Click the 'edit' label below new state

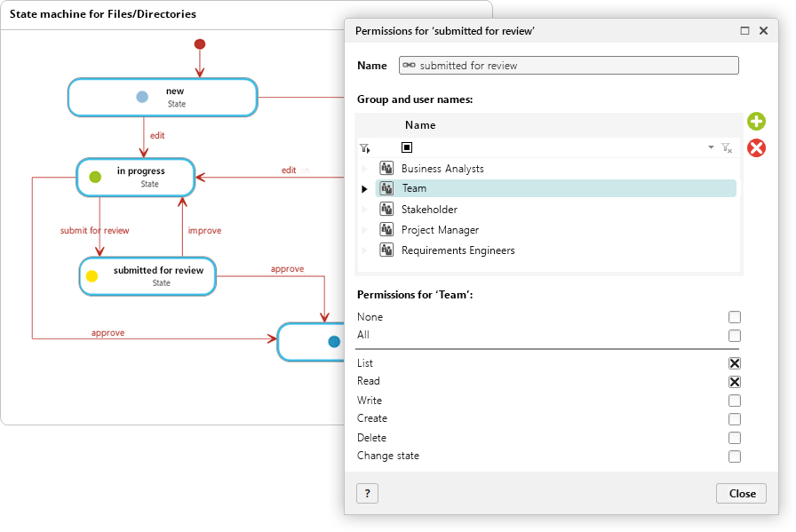(157, 136)
